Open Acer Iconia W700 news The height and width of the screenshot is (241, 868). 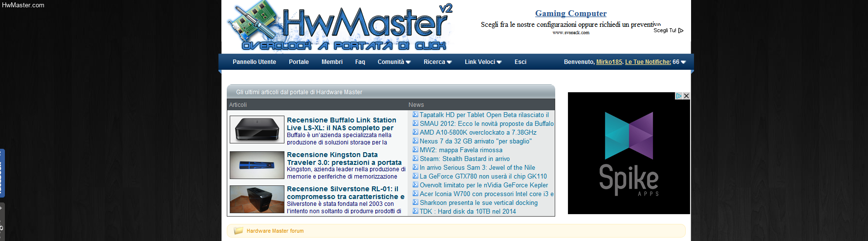487,194
